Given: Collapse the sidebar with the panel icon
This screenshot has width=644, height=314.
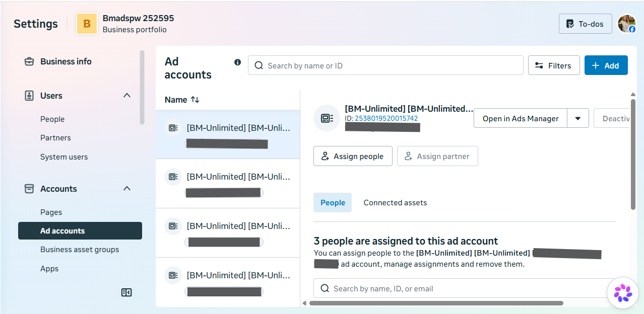Looking at the screenshot, I should point(126,292).
